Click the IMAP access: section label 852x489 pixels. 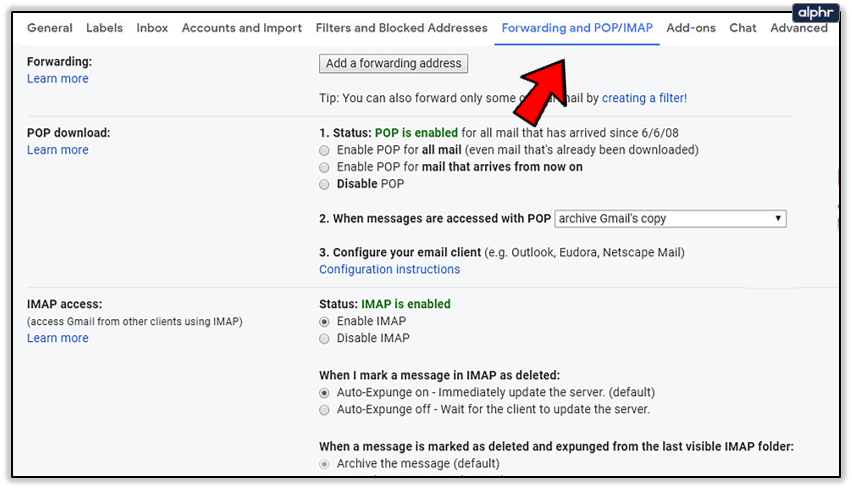click(x=65, y=304)
